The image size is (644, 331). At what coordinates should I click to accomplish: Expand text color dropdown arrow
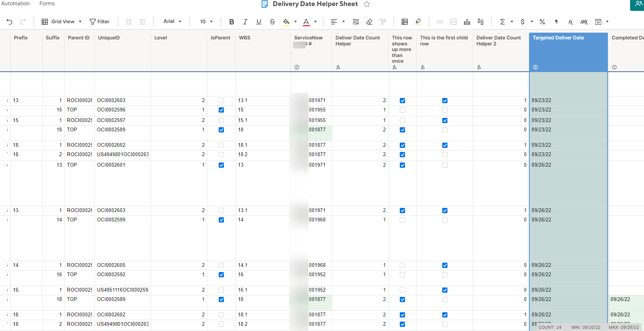click(316, 22)
